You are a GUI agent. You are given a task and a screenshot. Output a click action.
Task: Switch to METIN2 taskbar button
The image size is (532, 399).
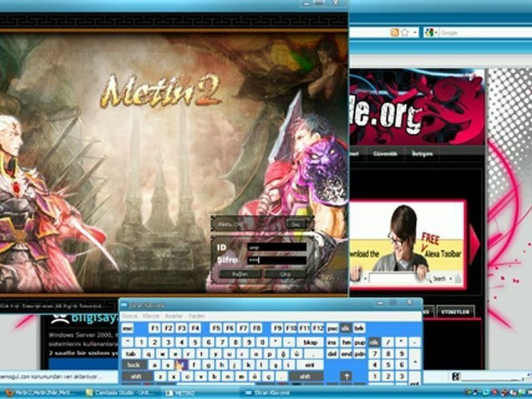200,392
